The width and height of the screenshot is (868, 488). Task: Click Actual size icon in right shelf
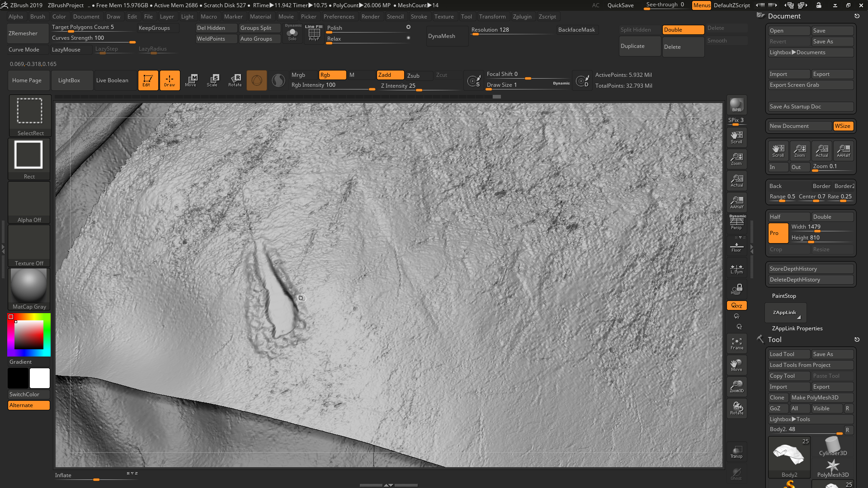coord(736,181)
